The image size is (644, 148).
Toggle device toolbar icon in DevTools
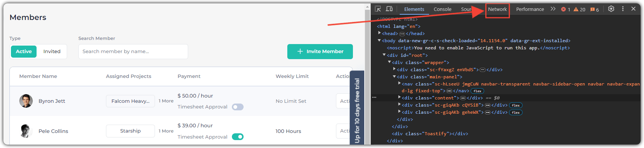389,9
